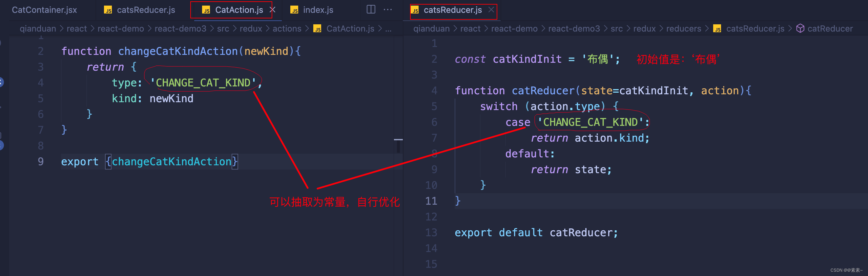Click catReducer symbol cube icon in breadcrumb

click(x=800, y=28)
